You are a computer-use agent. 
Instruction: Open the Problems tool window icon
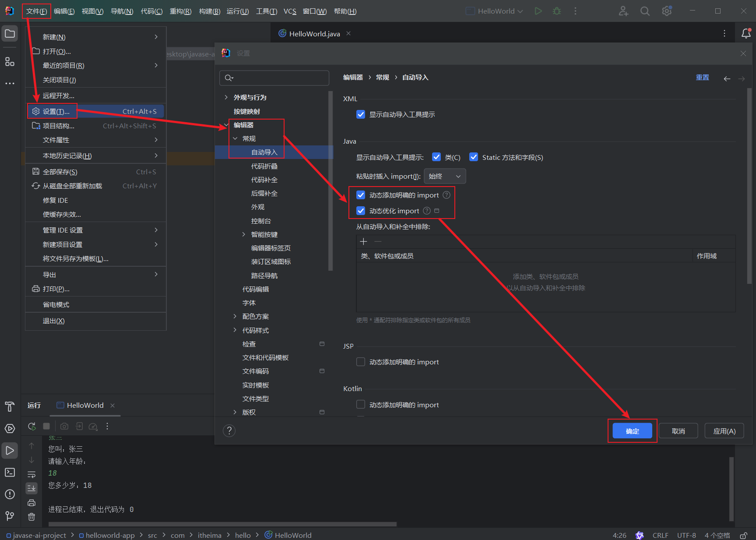(10, 494)
